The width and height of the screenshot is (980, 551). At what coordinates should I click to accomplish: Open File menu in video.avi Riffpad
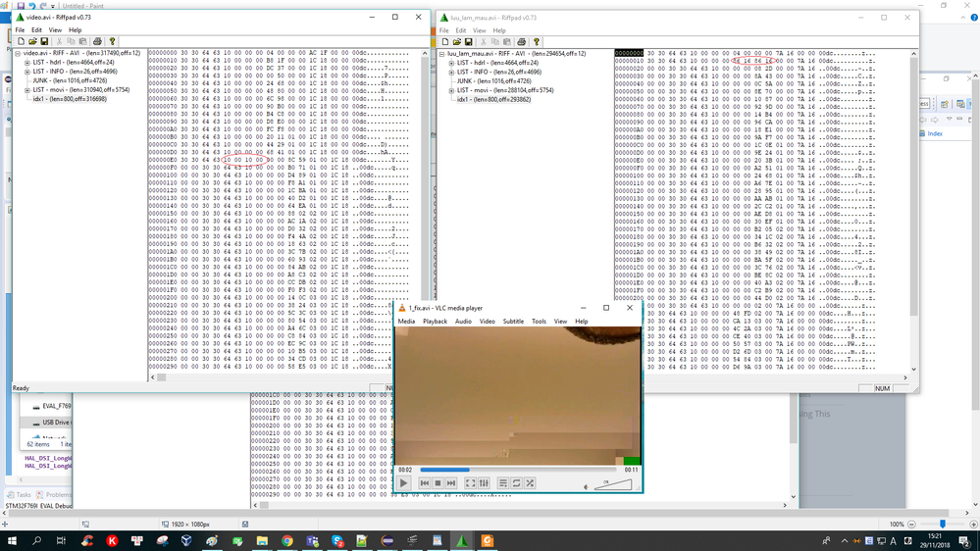point(20,30)
